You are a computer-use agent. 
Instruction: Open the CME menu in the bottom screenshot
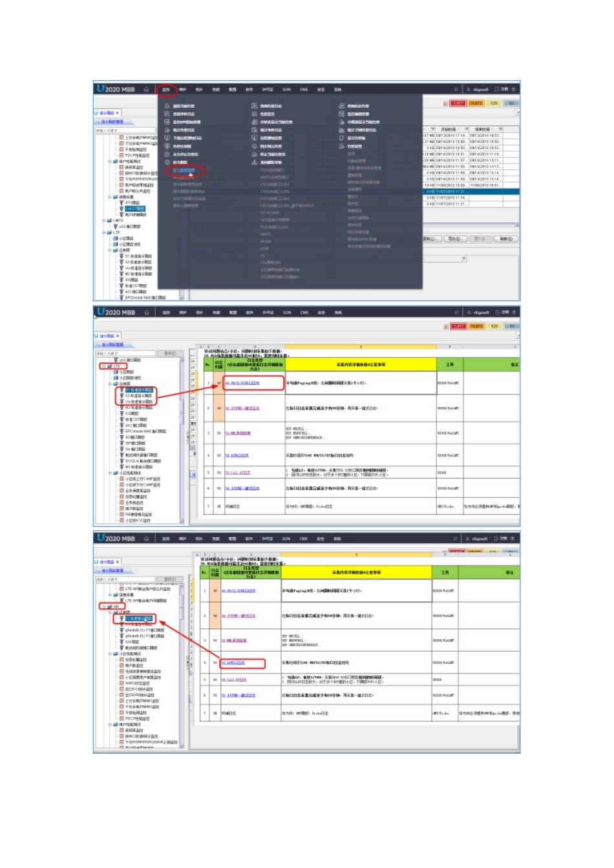pyautogui.click(x=304, y=539)
